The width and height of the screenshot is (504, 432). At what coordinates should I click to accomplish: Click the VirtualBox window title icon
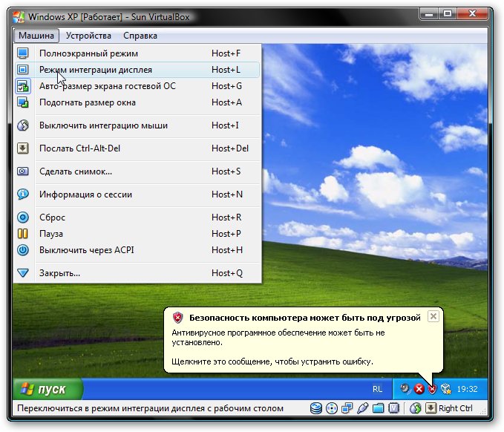pos(19,17)
